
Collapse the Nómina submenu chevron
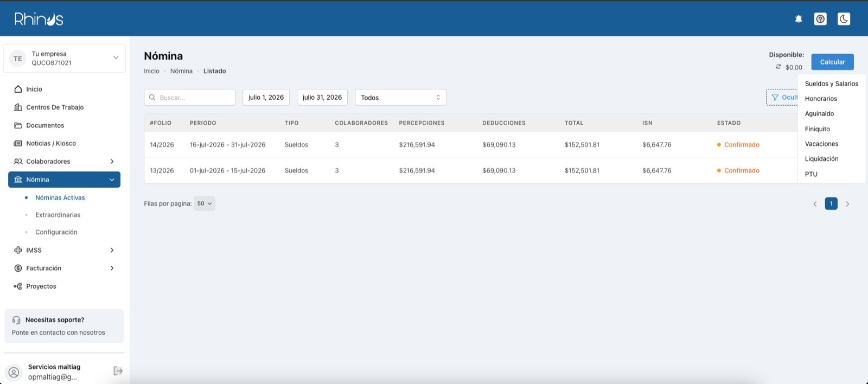click(112, 180)
